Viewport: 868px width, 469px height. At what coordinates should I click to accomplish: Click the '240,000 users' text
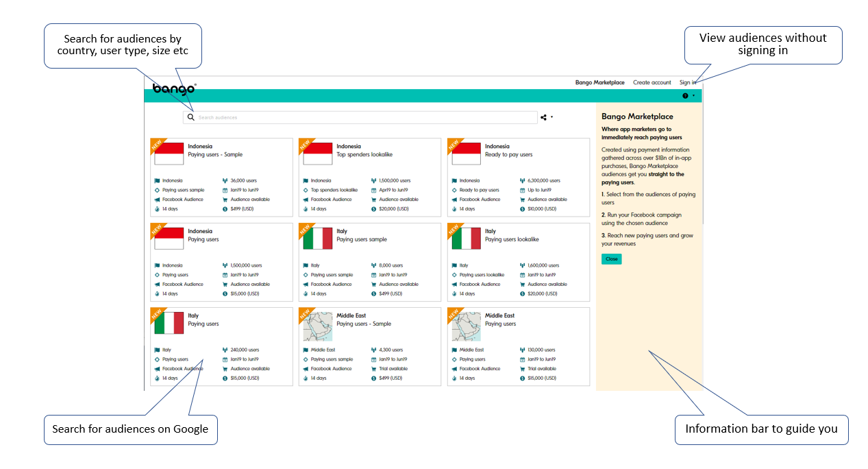pos(245,350)
